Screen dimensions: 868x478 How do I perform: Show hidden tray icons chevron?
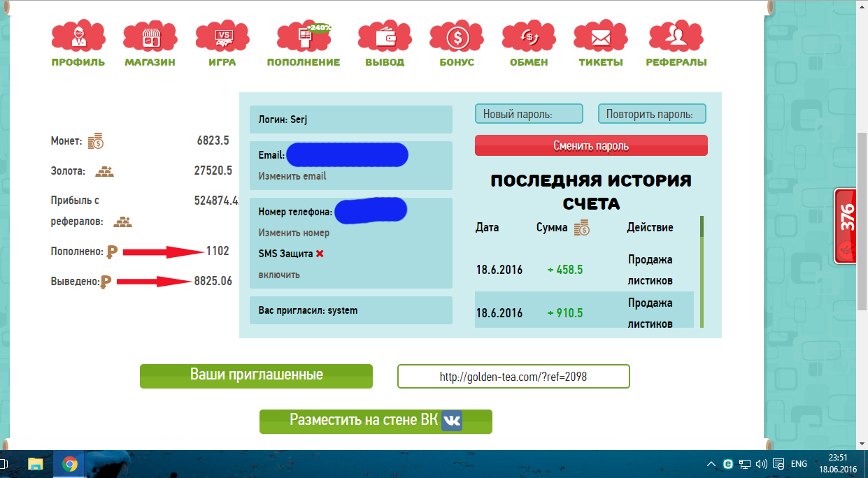(x=711, y=464)
